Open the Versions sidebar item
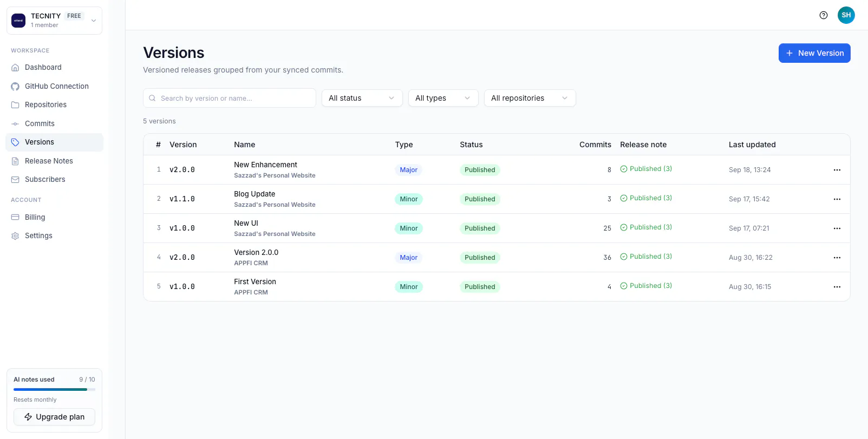Screen dimensions: 868x439 tap(54, 142)
